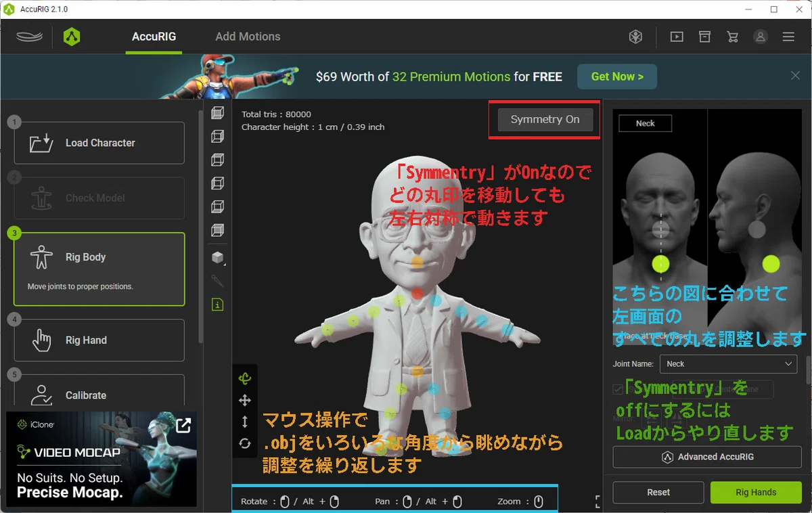Image resolution: width=812 pixels, height=513 pixels.
Task: Switch to the Add Motions tab
Action: click(x=248, y=37)
